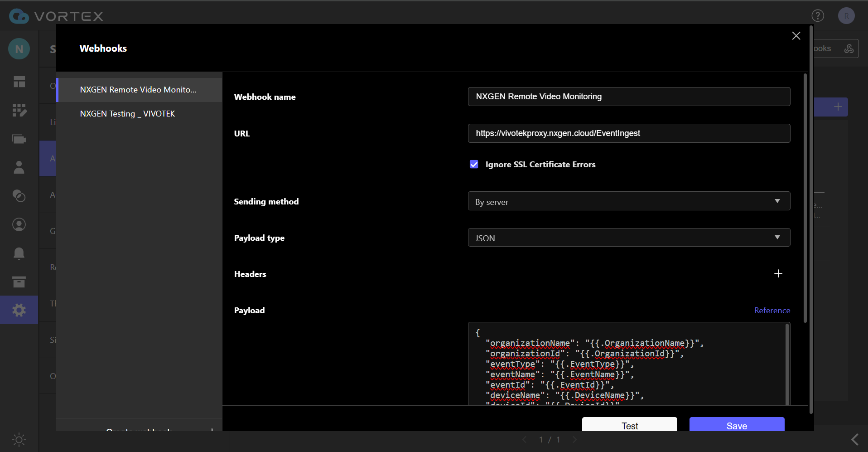The width and height of the screenshot is (868, 452).
Task: Collapse the side panel chevron arrow
Action: (854, 439)
